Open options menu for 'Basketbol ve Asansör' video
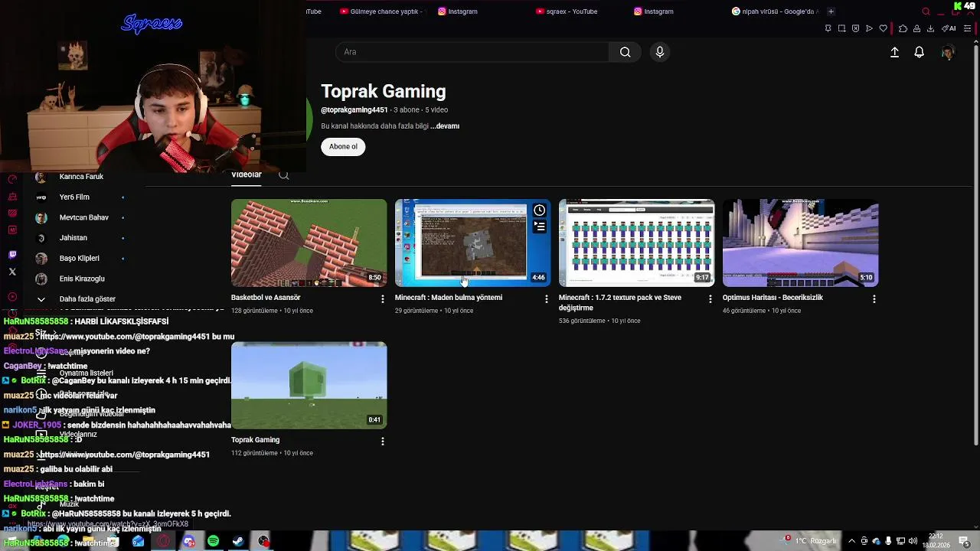 [x=383, y=299]
